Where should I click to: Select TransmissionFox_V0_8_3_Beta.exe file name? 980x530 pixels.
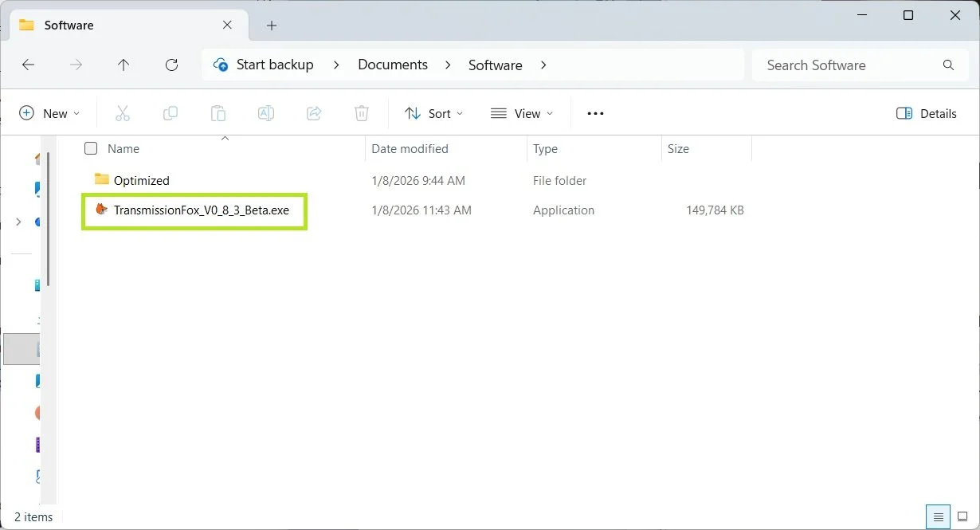(202, 210)
